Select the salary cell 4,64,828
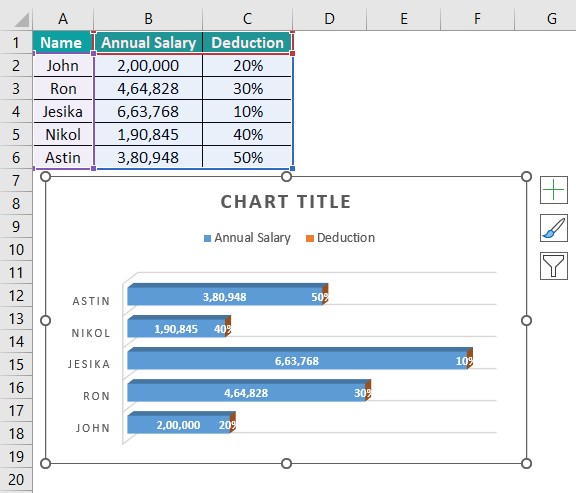The image size is (576, 493). click(148, 89)
